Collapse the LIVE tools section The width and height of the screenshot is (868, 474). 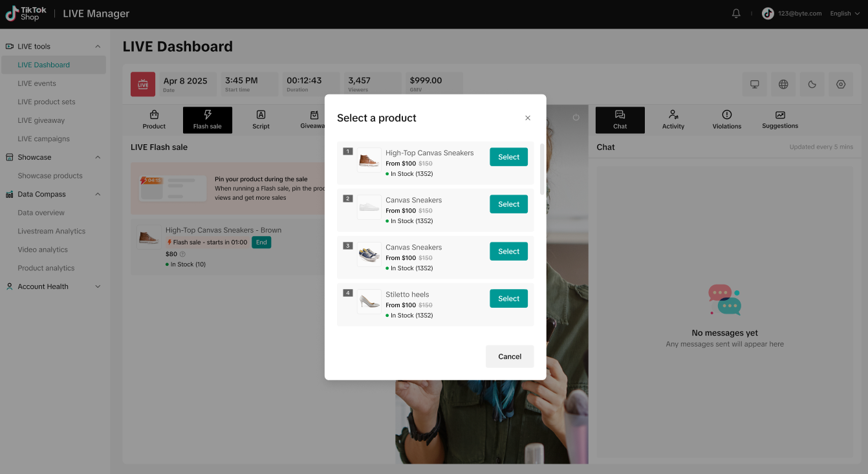point(98,47)
